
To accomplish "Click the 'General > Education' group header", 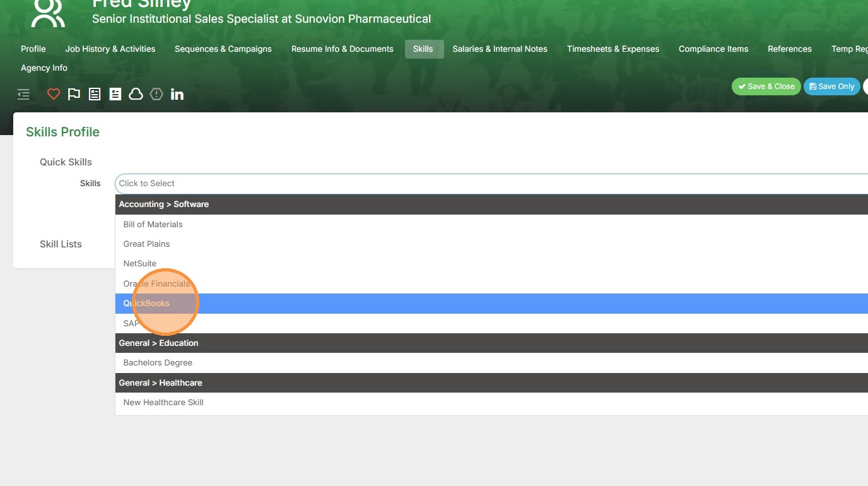I will 491,343.
